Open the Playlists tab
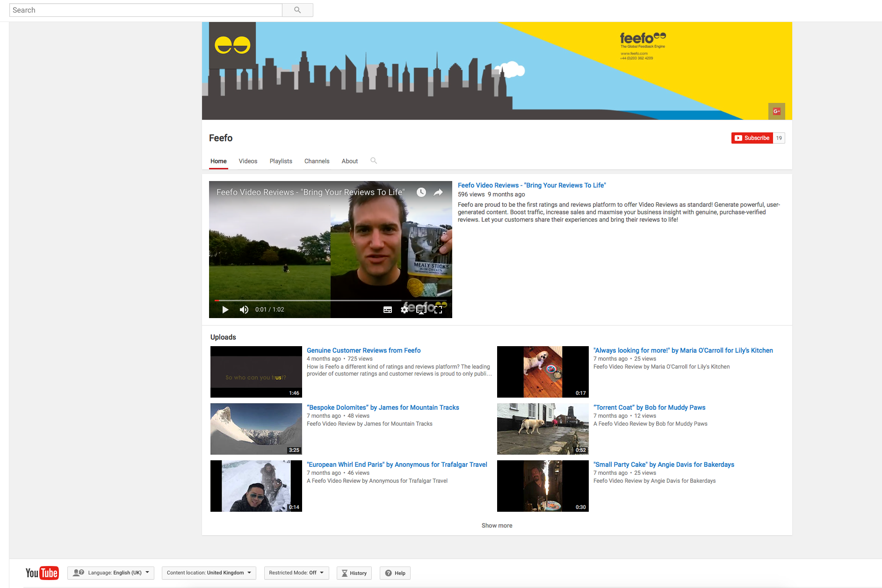The height and width of the screenshot is (588, 882). [281, 161]
